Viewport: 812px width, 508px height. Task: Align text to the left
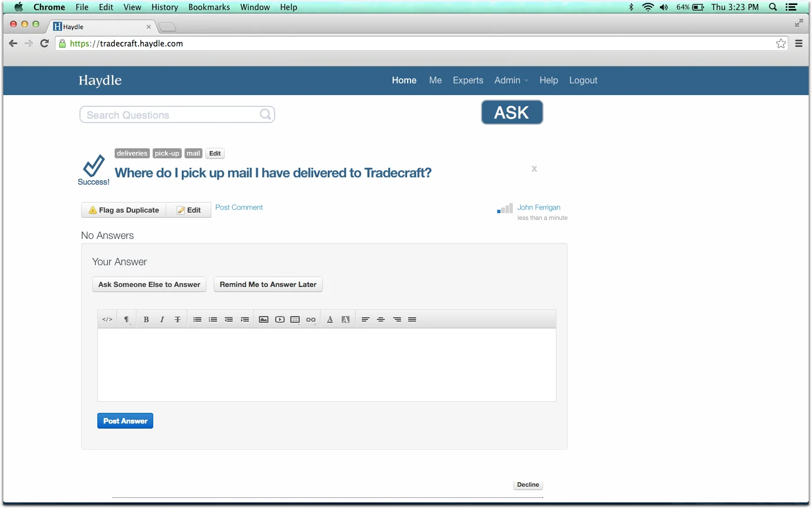pos(365,319)
